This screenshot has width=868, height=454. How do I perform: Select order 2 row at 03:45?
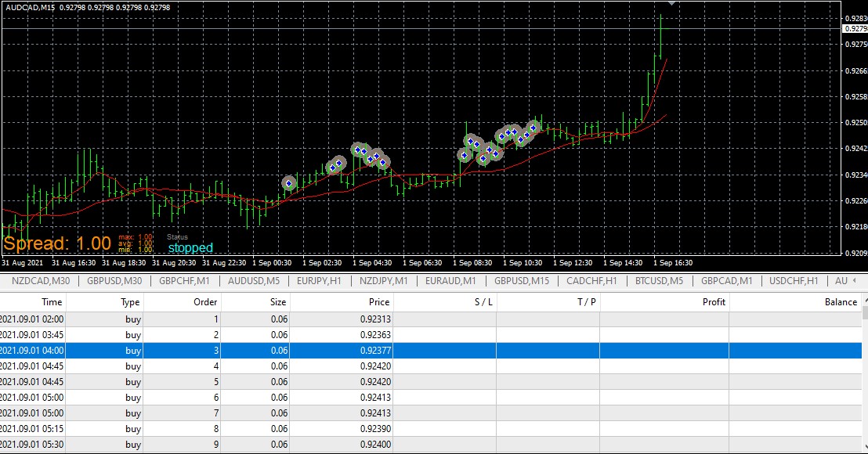431,334
